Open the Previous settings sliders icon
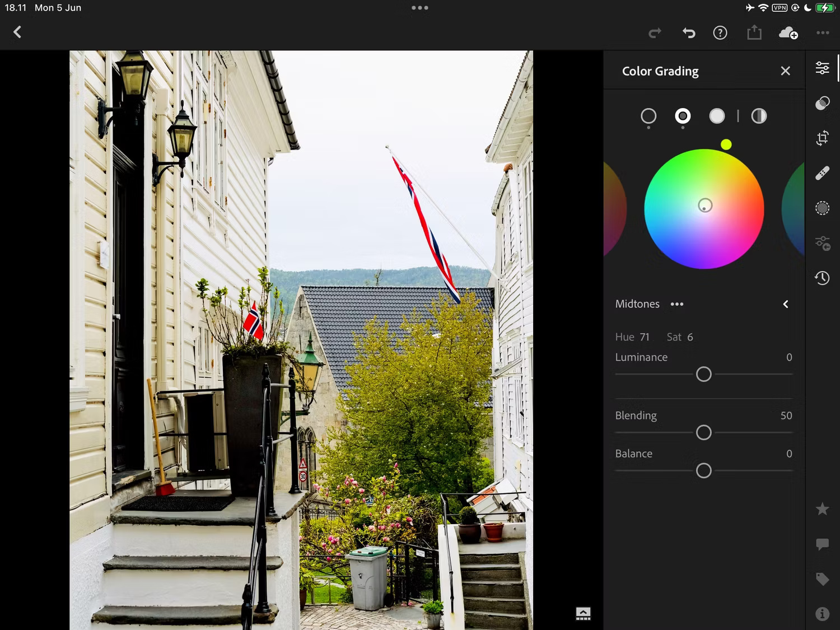Viewport: 840px width, 630px height. pos(822,243)
